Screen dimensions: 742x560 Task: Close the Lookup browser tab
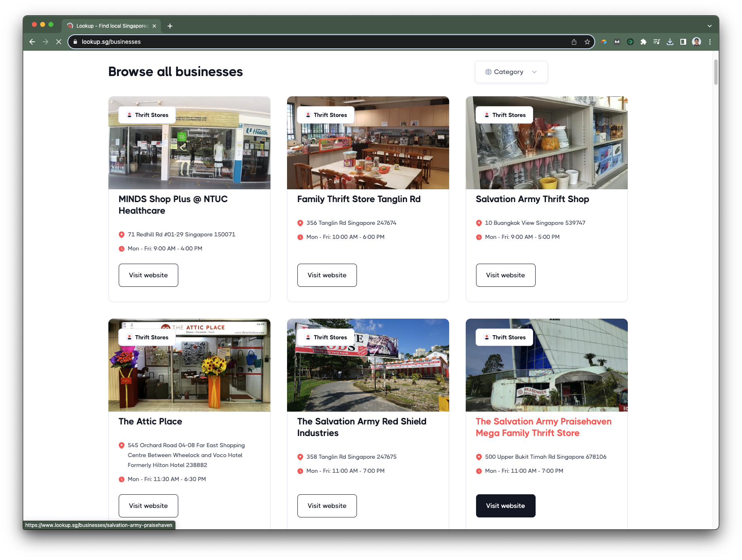pos(154,26)
